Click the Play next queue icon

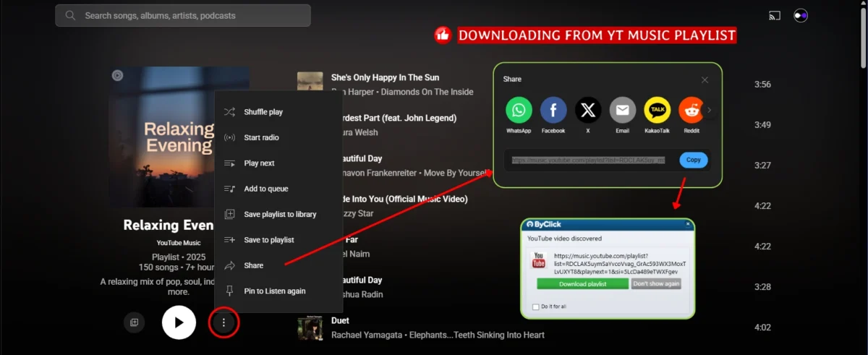[x=229, y=163]
